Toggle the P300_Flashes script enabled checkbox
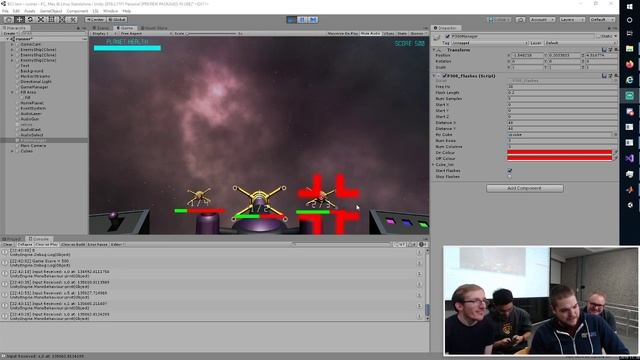This screenshot has width=640, height=360. pyautogui.click(x=444, y=76)
